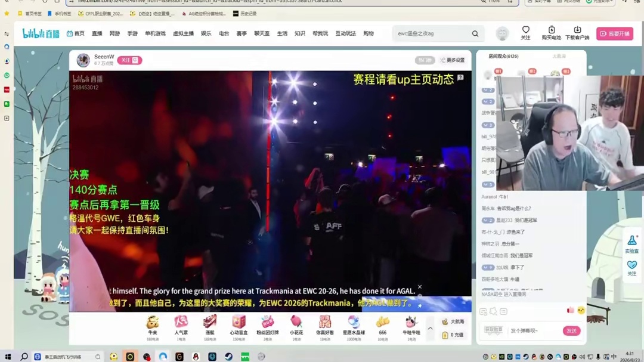Click the thumbs-up like icon in chat
This screenshot has height=362, width=644.
571,310
